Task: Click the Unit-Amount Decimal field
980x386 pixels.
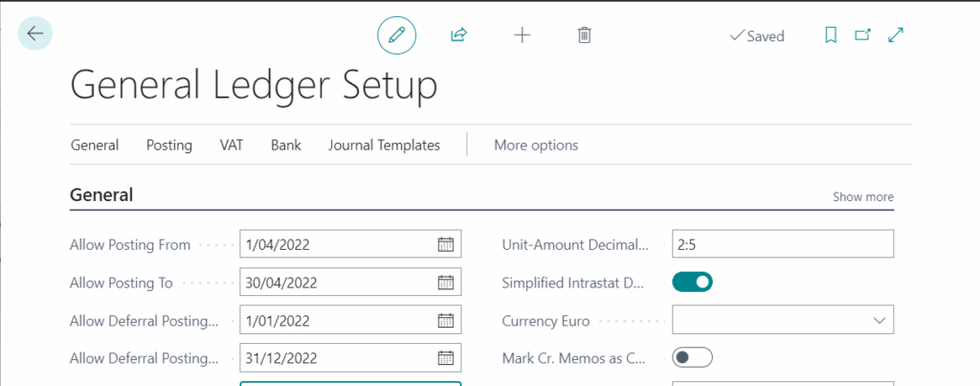Action: coord(782,244)
